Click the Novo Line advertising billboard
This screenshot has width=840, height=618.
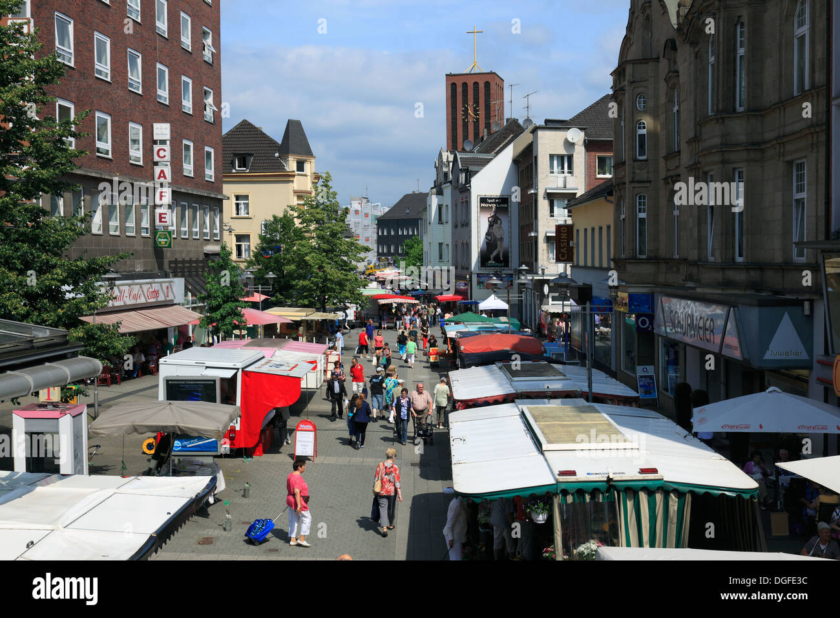494,232
